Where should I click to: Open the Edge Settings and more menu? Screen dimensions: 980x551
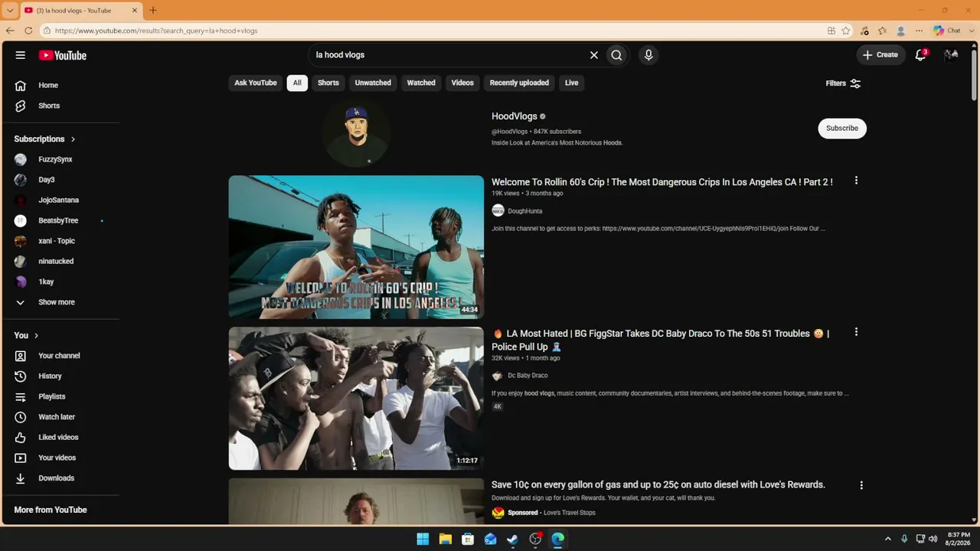[919, 31]
